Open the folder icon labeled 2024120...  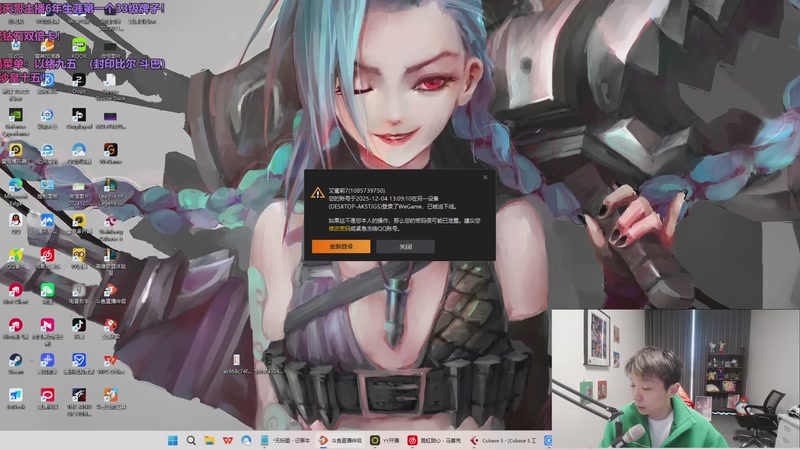[x=79, y=193]
